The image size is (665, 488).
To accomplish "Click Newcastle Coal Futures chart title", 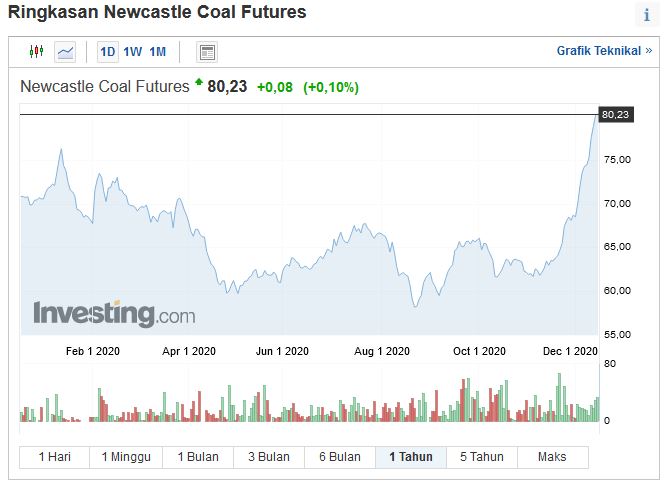I will coord(105,86).
